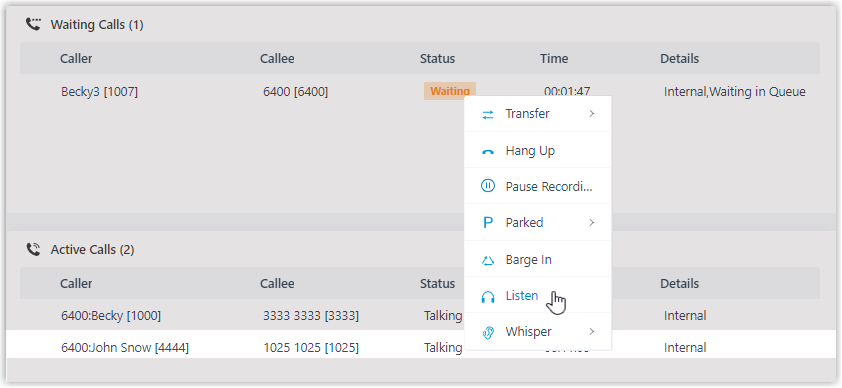Click Details column header in Active Calls
The image size is (842, 388).
click(x=680, y=283)
